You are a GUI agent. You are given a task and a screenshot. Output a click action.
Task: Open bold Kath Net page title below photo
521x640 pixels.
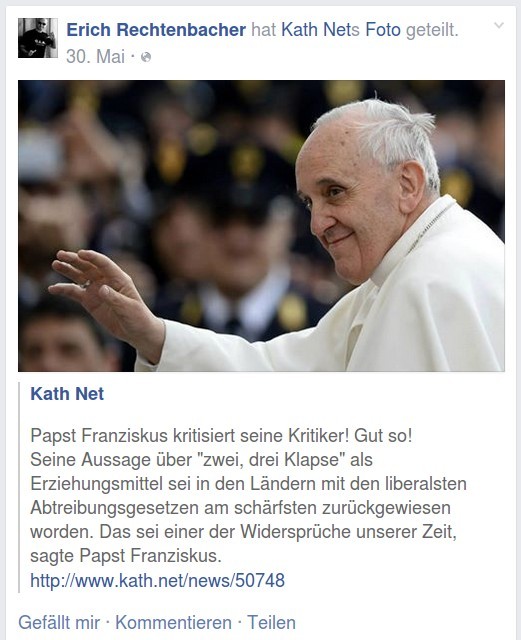pos(67,394)
